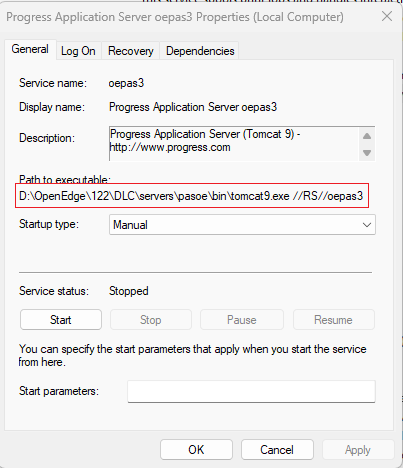Switch to the General tab
The width and height of the screenshot is (403, 468).
pos(30,49)
